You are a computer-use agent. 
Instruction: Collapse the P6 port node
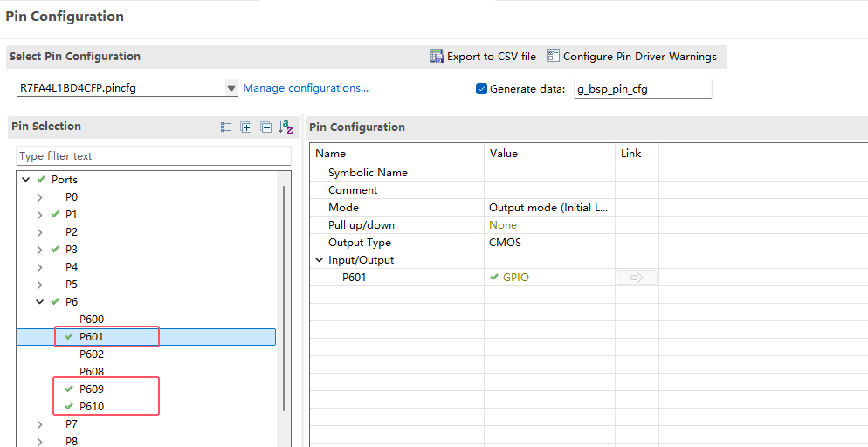(39, 301)
